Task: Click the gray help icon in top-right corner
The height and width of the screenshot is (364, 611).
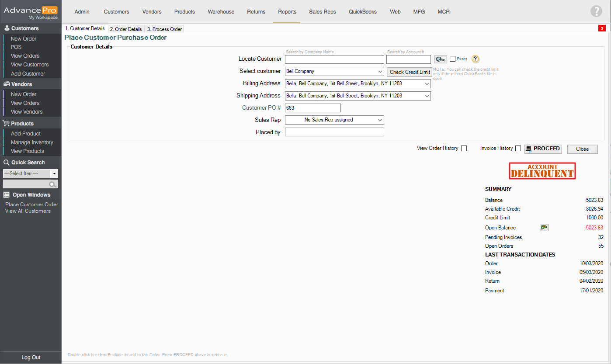Action: 596,11
